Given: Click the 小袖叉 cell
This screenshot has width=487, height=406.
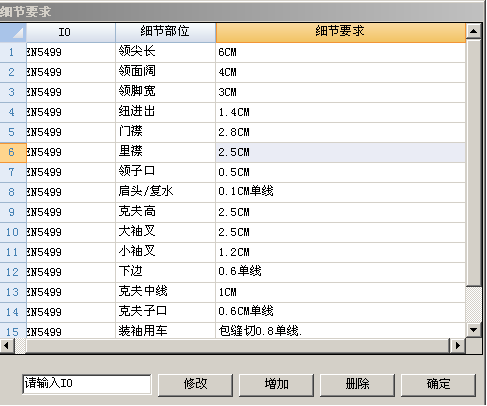Looking at the screenshot, I should point(166,252).
